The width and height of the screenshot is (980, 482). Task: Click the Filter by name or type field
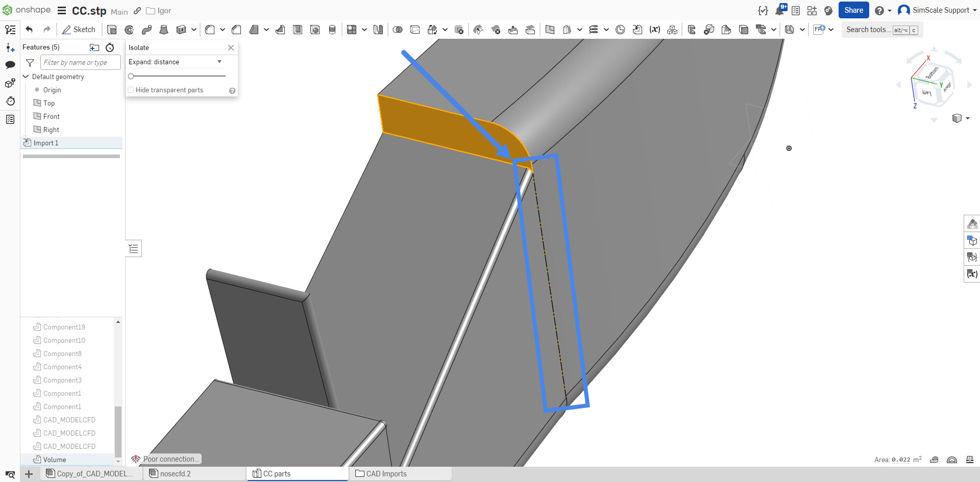point(81,62)
